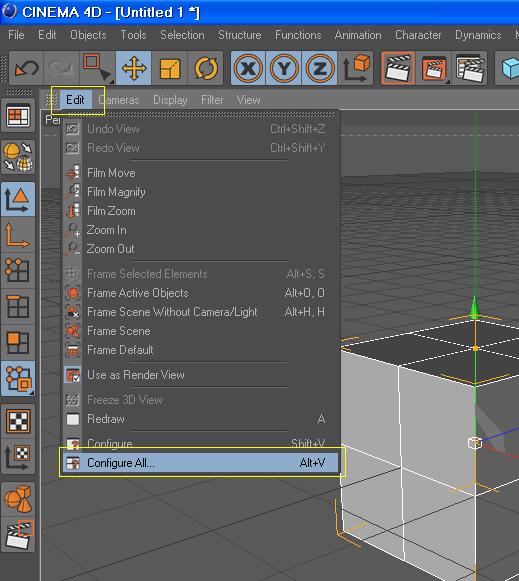The width and height of the screenshot is (519, 581).
Task: Render the active view clapperboard icon
Action: pos(398,68)
